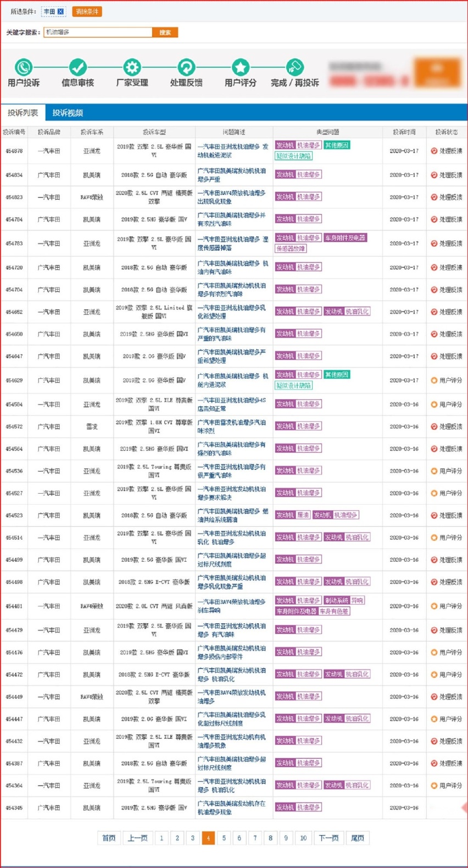Screen dimensions: 468x868
Task: Open complaint 454834 problem description link
Action: click(231, 175)
